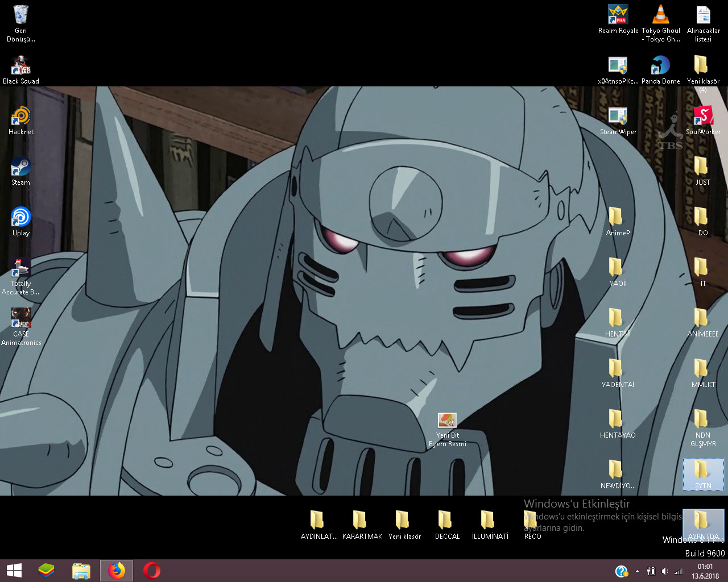Screen dimensions: 728x582
Task: Open the CASE Animatronics shortcut
Action: [21, 326]
